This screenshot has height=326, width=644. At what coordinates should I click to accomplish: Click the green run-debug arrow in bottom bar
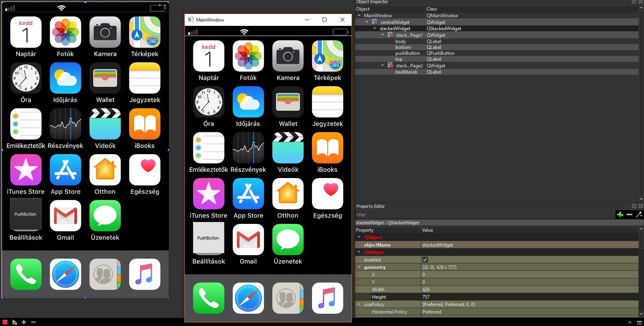point(14,322)
